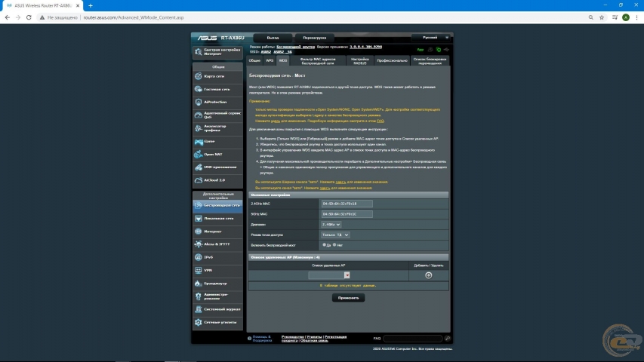Open the Game sidebar item
Image resolution: width=644 pixels, height=362 pixels.
click(217, 142)
